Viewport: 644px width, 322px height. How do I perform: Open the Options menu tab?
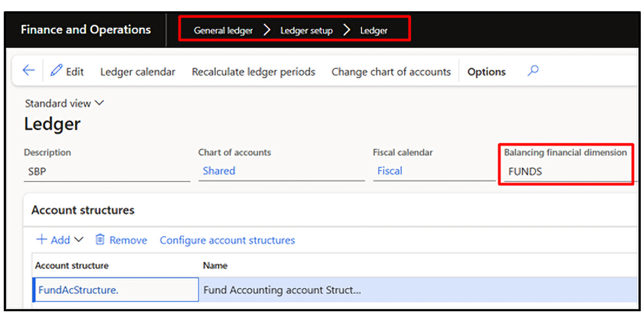(x=486, y=72)
